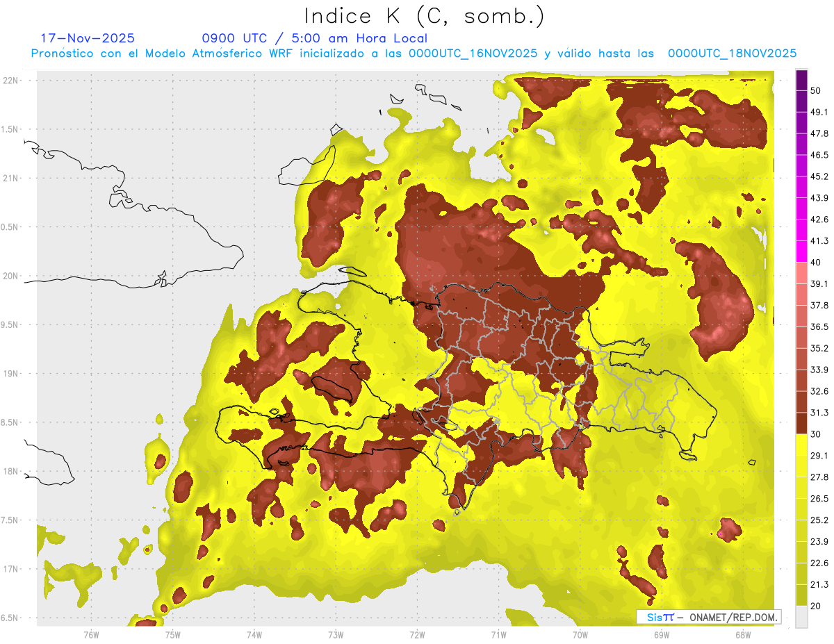The height and width of the screenshot is (644, 834).
Task: Click the '18N' latitude label
Action: point(12,471)
